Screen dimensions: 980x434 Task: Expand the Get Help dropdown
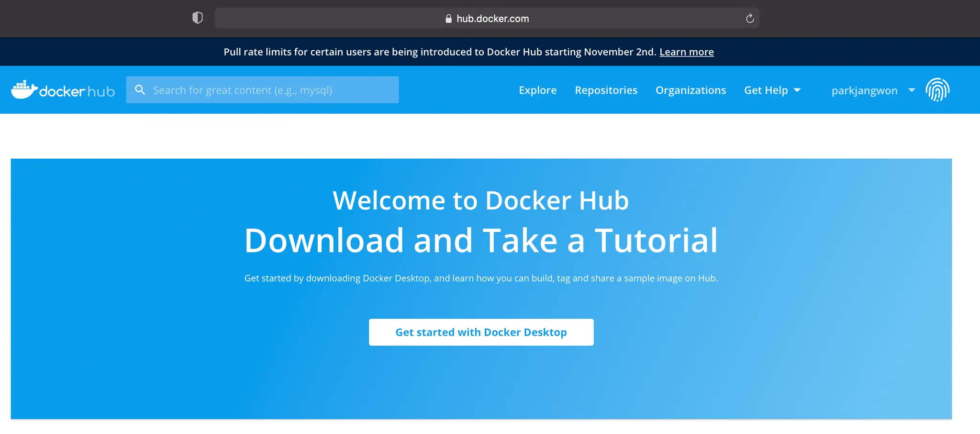772,90
